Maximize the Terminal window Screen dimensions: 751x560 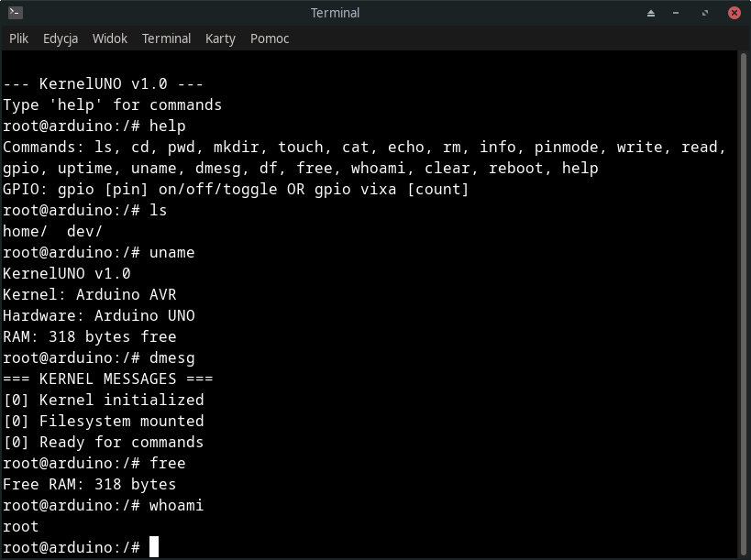click(707, 13)
